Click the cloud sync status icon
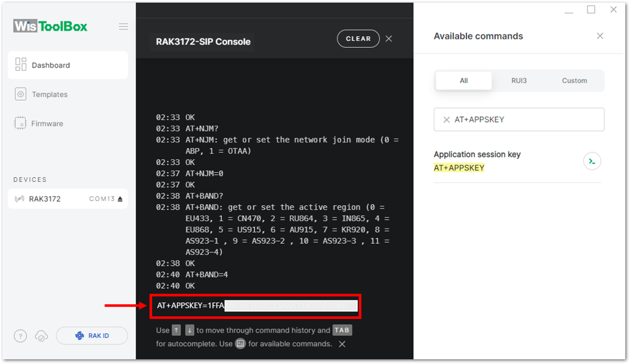The width and height of the screenshot is (630, 364). tap(42, 336)
